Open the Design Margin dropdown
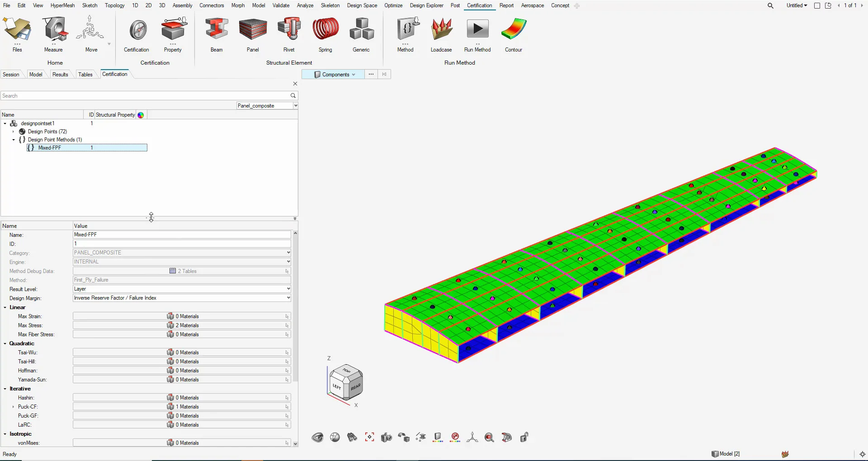868x461 pixels. click(x=288, y=298)
